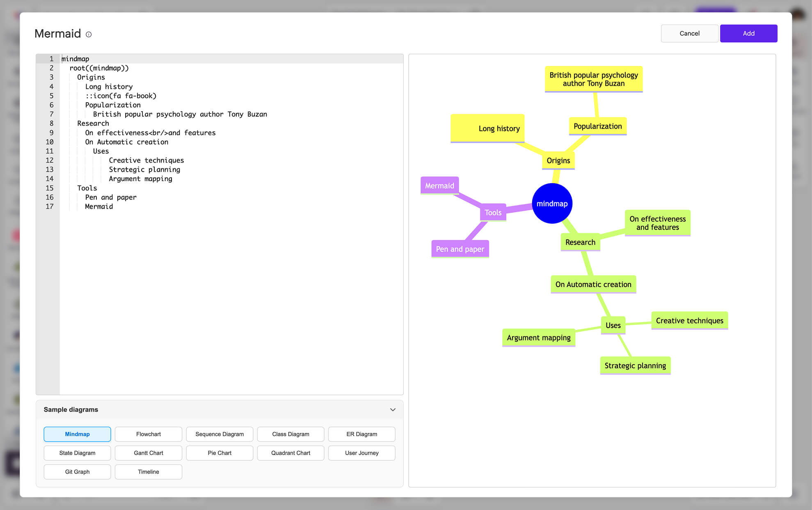Image resolution: width=812 pixels, height=510 pixels.
Task: Click the 'On effectiveness<br/>and features' code line
Action: (150, 133)
